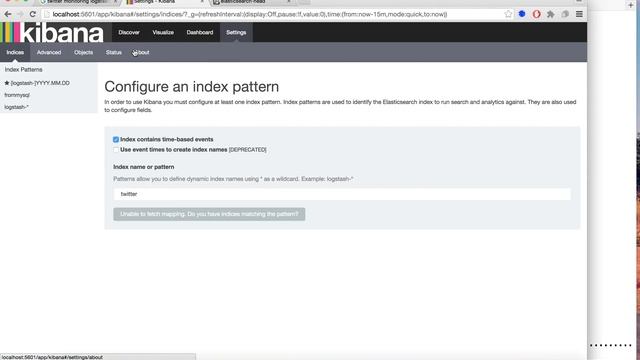Click index name field containing twitter
The width and height of the screenshot is (640, 360).
click(x=342, y=194)
